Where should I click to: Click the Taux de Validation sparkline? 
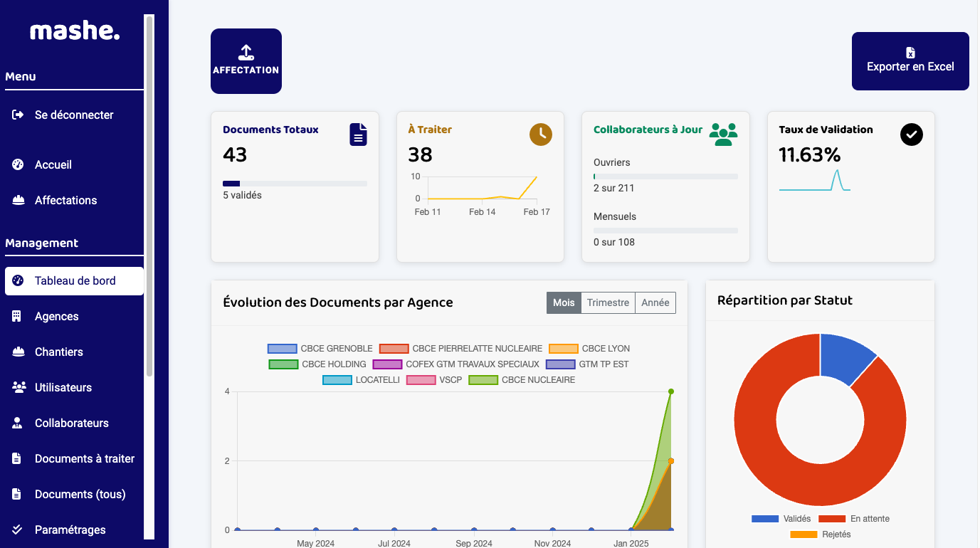(815, 180)
